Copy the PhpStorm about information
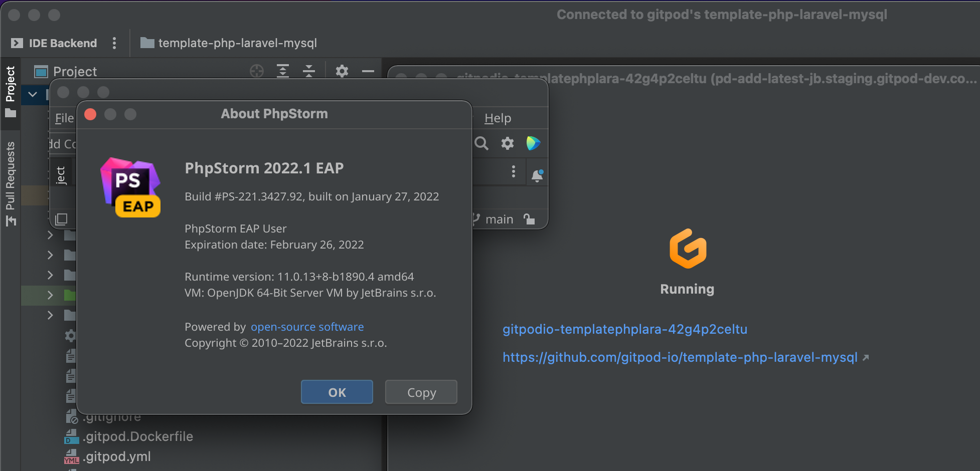Screen dimensions: 980x471 point(421,392)
